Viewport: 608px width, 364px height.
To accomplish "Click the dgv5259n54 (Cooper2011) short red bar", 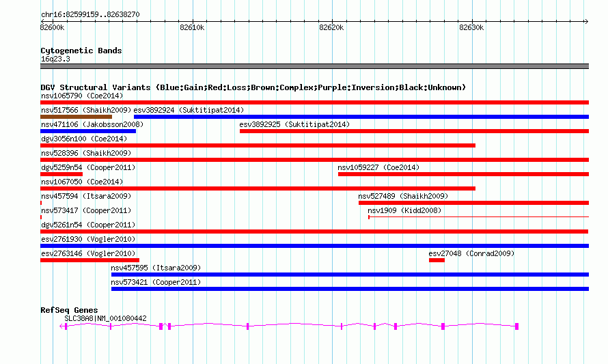I will click(61, 174).
